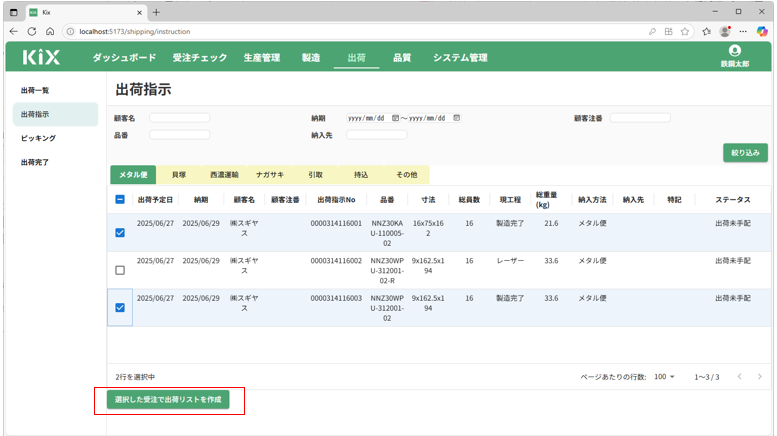Open 製造 in top navigation
777x436 pixels.
(x=311, y=57)
